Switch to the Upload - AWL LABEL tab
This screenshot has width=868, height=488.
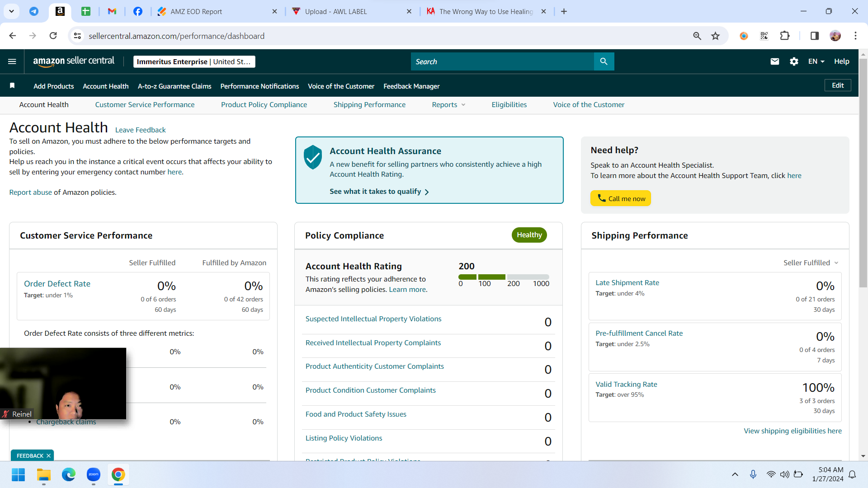point(352,11)
